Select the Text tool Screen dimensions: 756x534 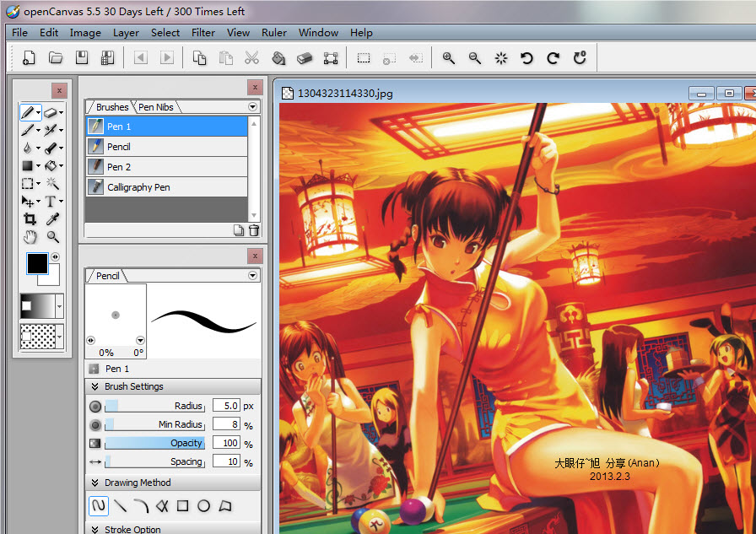pyautogui.click(x=50, y=202)
